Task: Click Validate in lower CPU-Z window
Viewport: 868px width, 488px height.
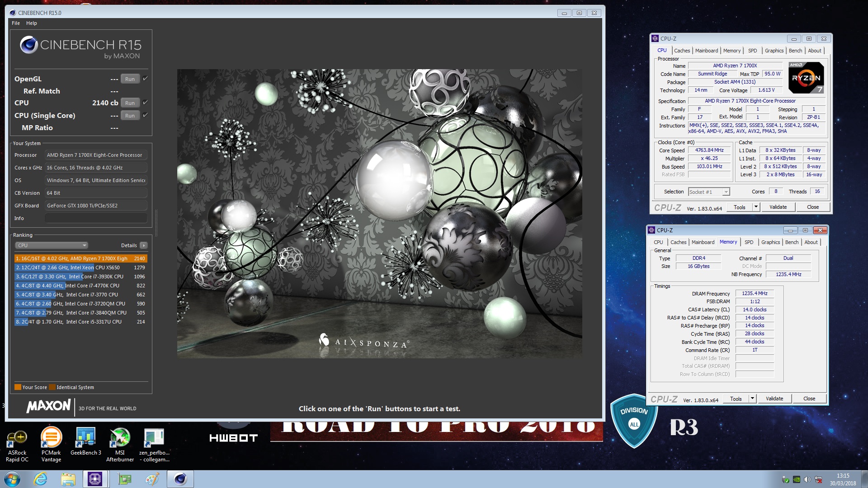Action: click(x=774, y=399)
